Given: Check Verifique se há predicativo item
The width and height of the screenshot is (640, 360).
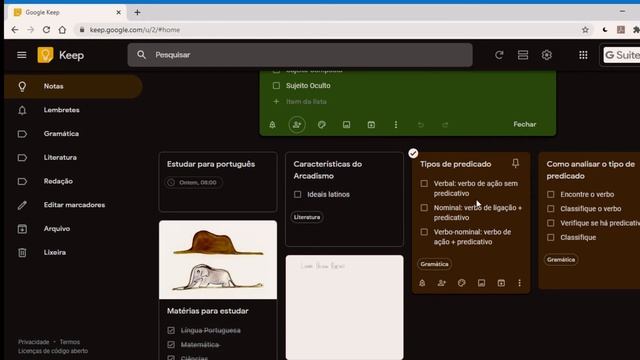Looking at the screenshot, I should 551,223.
